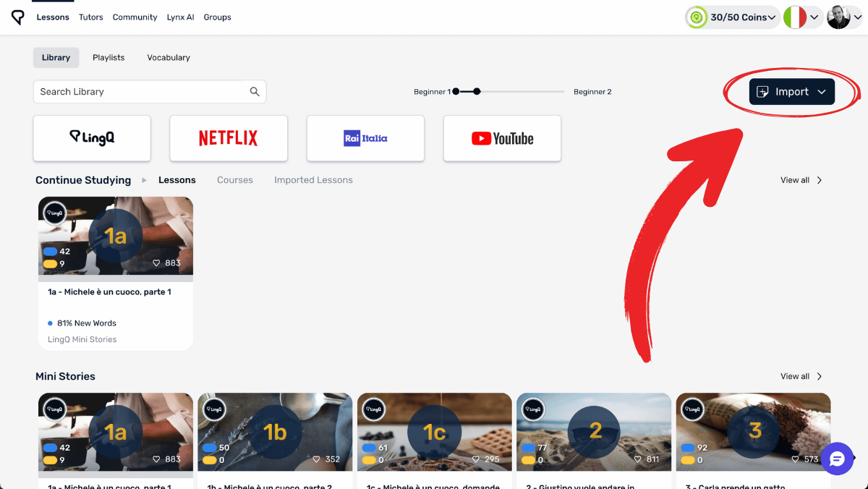Click the blue new-words pill showing 92
The height and width of the screenshot is (489, 868).
(688, 448)
